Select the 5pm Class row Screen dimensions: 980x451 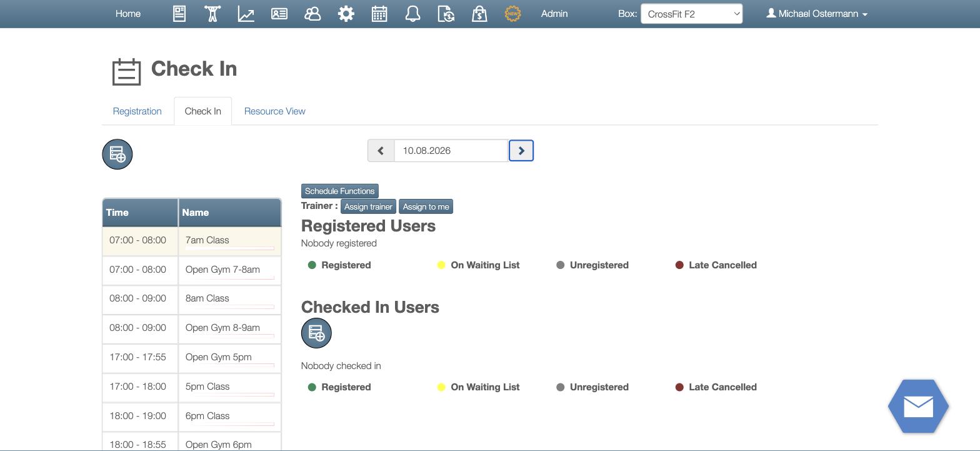pos(192,388)
